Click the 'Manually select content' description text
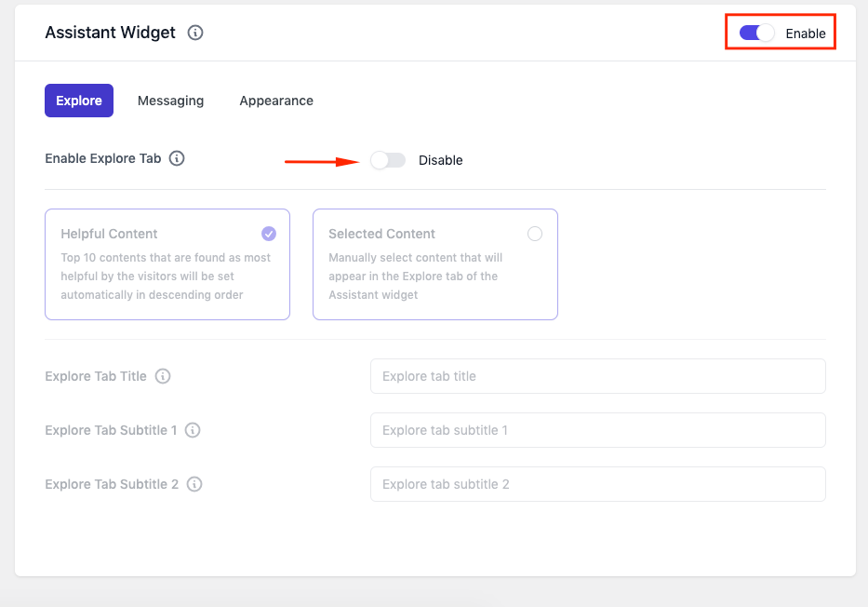 415,277
